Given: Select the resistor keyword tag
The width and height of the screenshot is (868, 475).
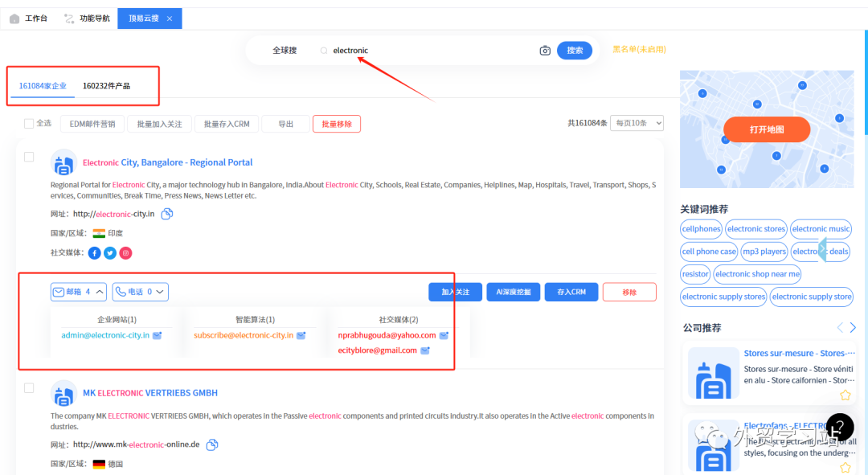Looking at the screenshot, I should 694,274.
